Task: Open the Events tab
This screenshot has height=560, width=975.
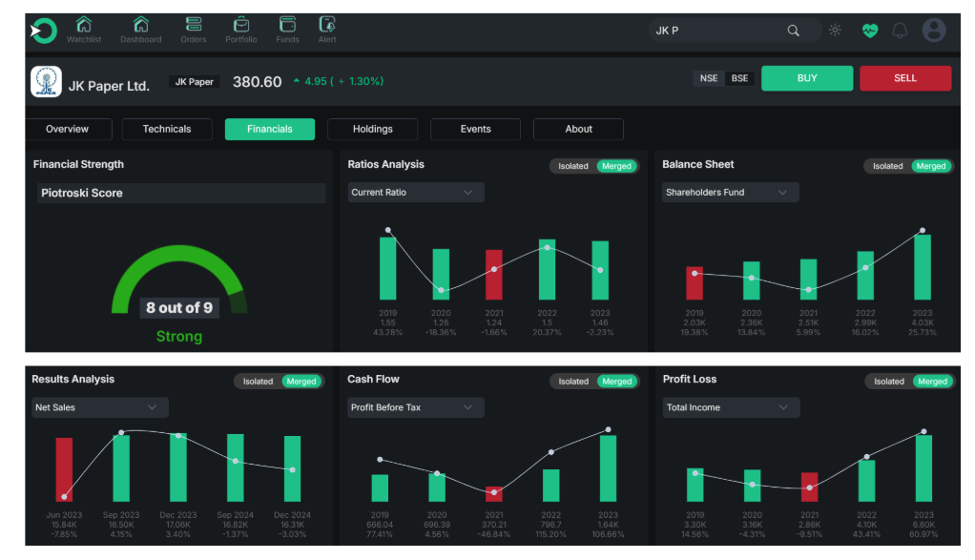Action: point(476,130)
